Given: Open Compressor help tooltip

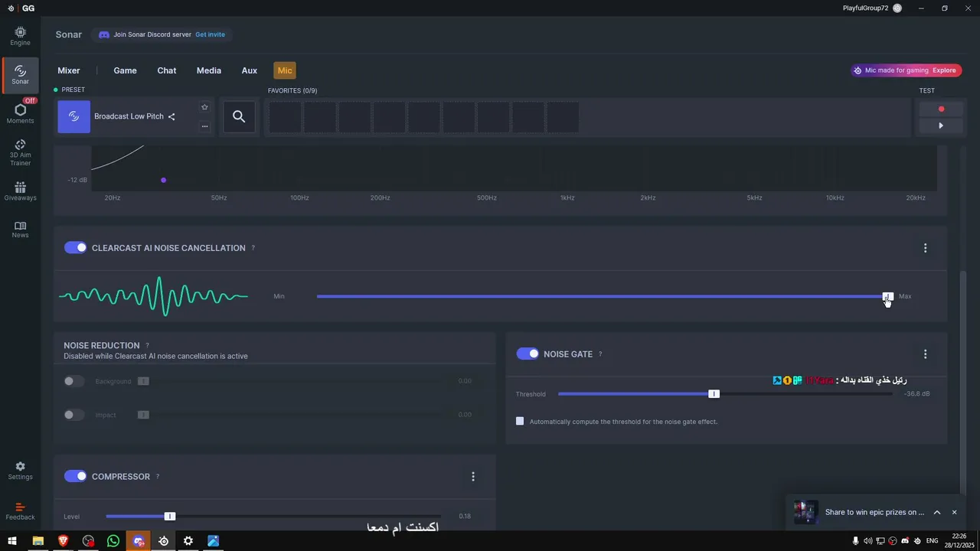Looking at the screenshot, I should pos(158,477).
